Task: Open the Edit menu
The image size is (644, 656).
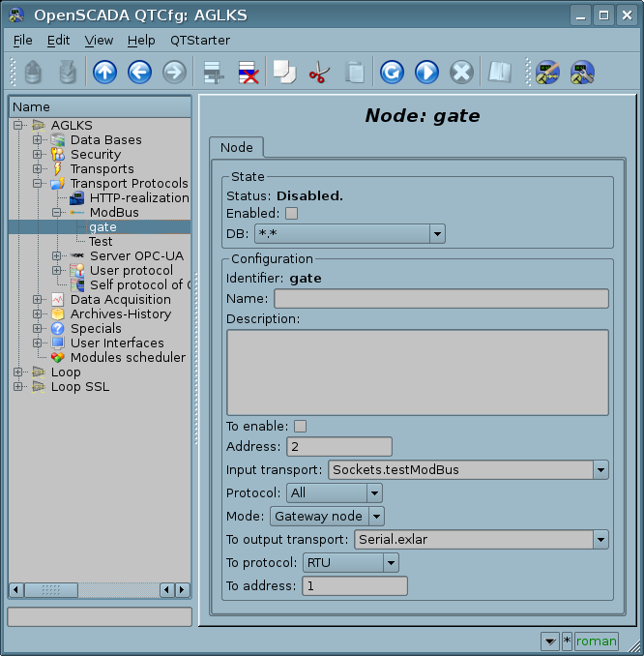Action: pyautogui.click(x=58, y=40)
